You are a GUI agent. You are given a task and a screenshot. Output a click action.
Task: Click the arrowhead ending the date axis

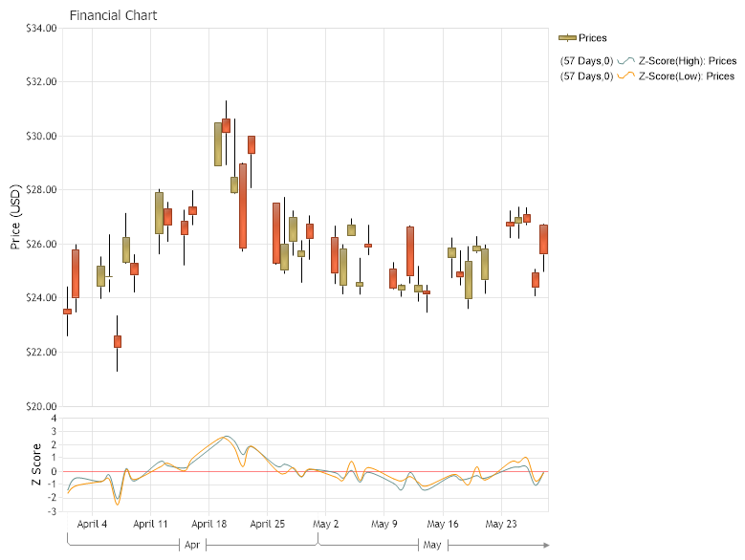[x=546, y=545]
